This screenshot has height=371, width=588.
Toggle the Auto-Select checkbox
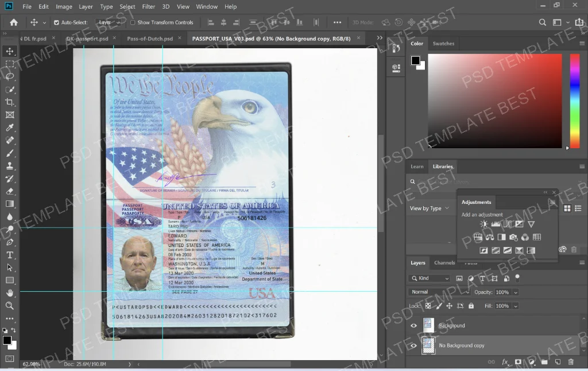(x=56, y=22)
